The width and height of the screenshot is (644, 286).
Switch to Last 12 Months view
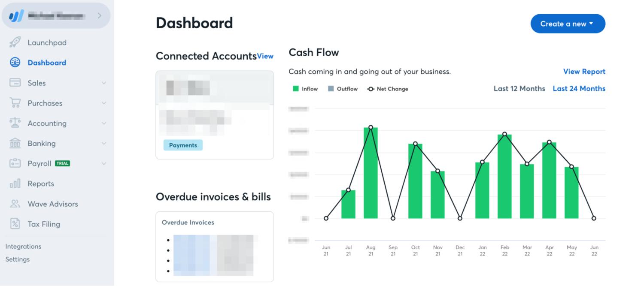(519, 89)
